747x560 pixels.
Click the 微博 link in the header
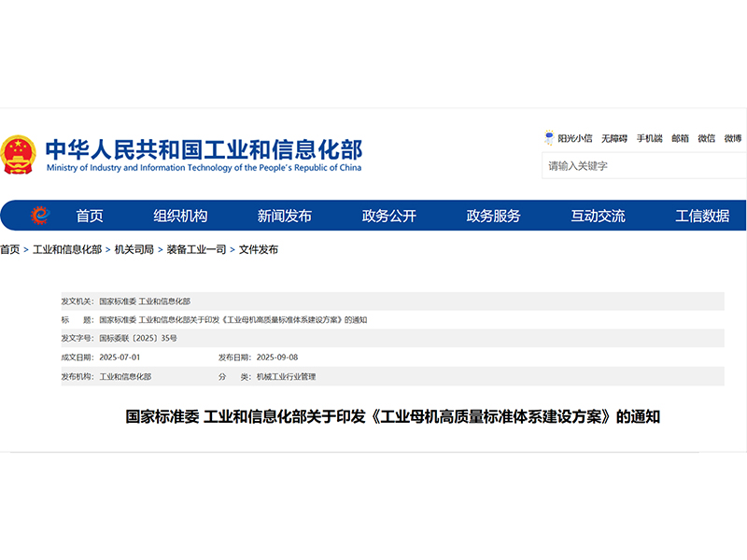pos(733,138)
